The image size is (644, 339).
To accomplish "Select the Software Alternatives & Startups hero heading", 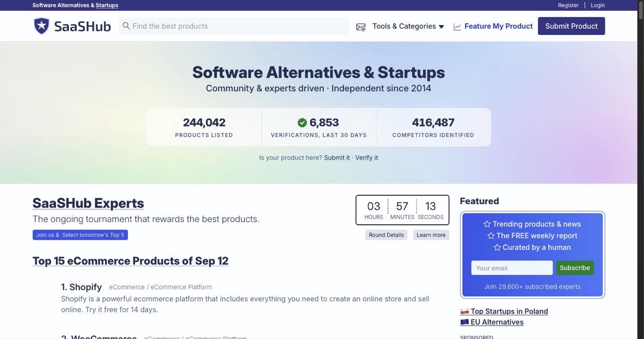I will coord(318,72).
